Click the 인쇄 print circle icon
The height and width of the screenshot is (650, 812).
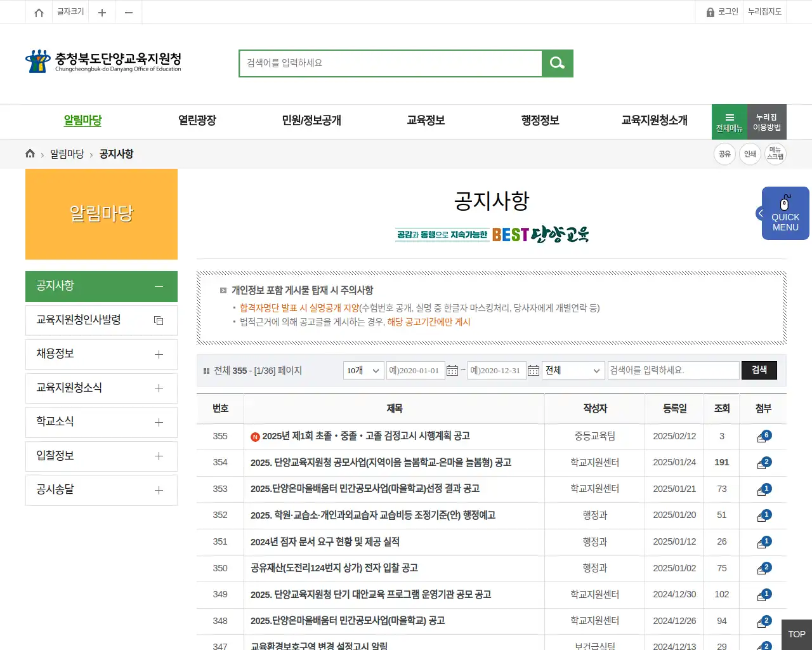(750, 154)
